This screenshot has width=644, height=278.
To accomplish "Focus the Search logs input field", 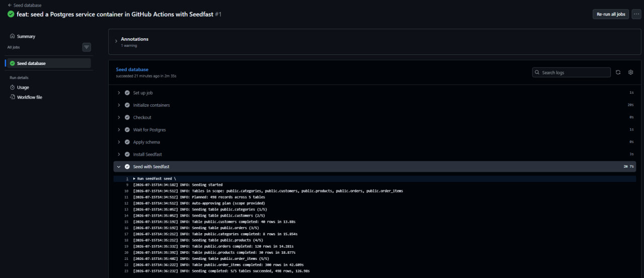I will (x=572, y=73).
